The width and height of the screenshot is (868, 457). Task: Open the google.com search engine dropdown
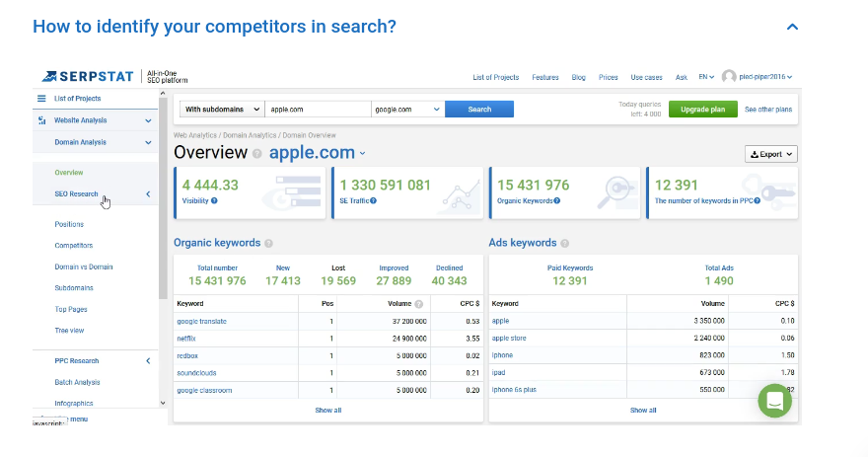coord(407,110)
